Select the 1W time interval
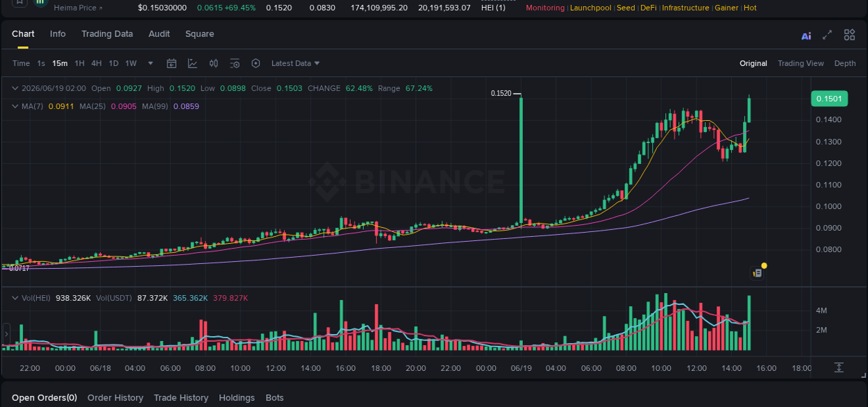Image resolution: width=868 pixels, height=407 pixels. 131,63
